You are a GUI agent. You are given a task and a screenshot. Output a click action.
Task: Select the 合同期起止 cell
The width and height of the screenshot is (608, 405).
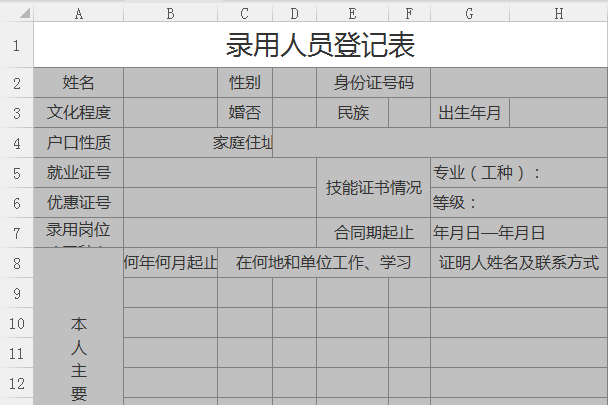pos(373,233)
